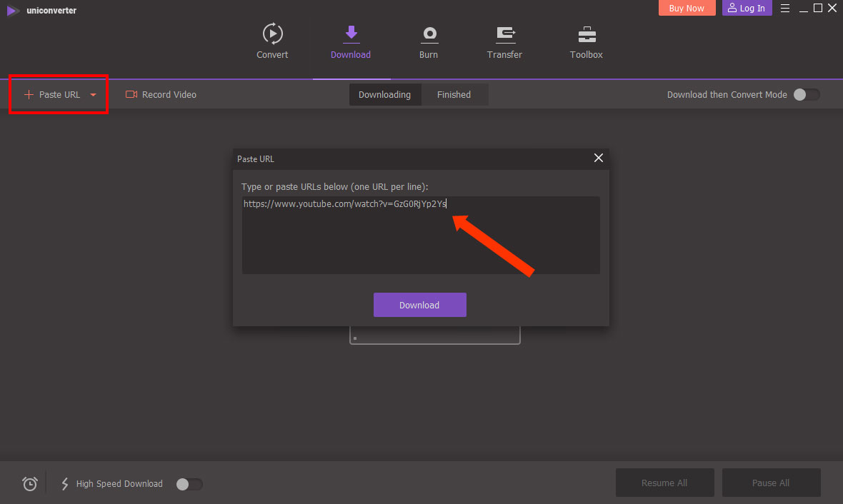Close the Paste URL dialog
The image size is (843, 504).
[599, 158]
